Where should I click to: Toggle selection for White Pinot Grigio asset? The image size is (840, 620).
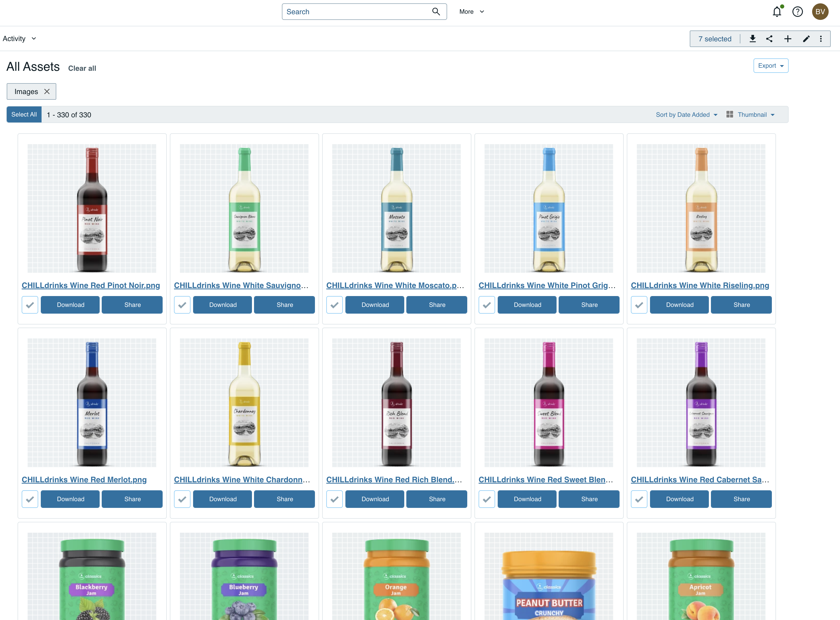(x=487, y=305)
